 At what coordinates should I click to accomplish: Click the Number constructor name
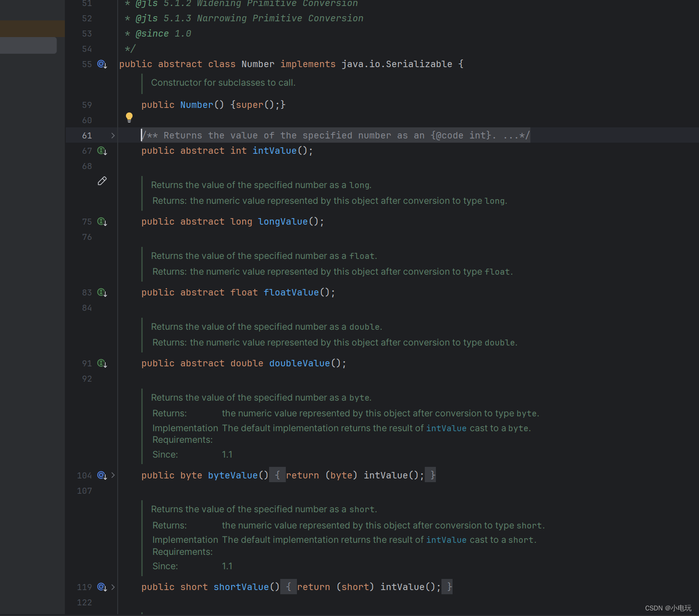(x=197, y=105)
